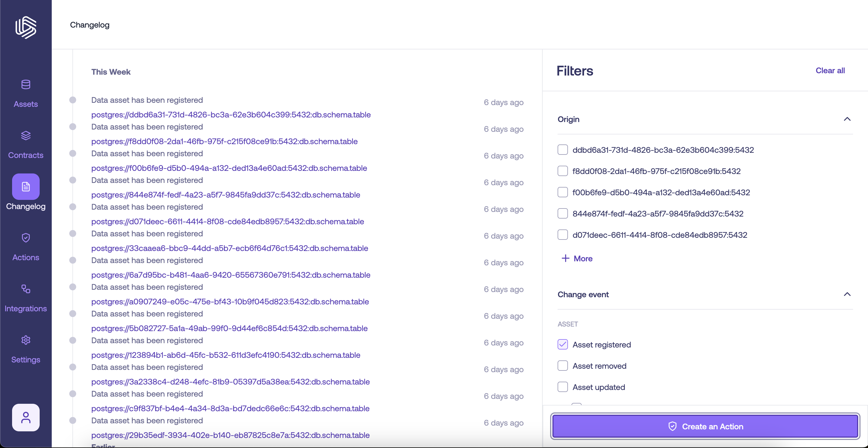Expand More origins list
Screen dimensions: 868x448
577,258
